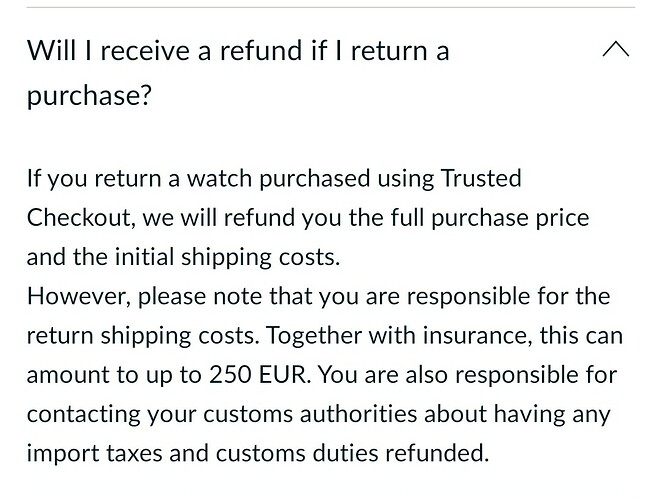Screen dimensions: 661x500
Task: Click the words 'Trusted' in the answer
Action: [x=481, y=178]
